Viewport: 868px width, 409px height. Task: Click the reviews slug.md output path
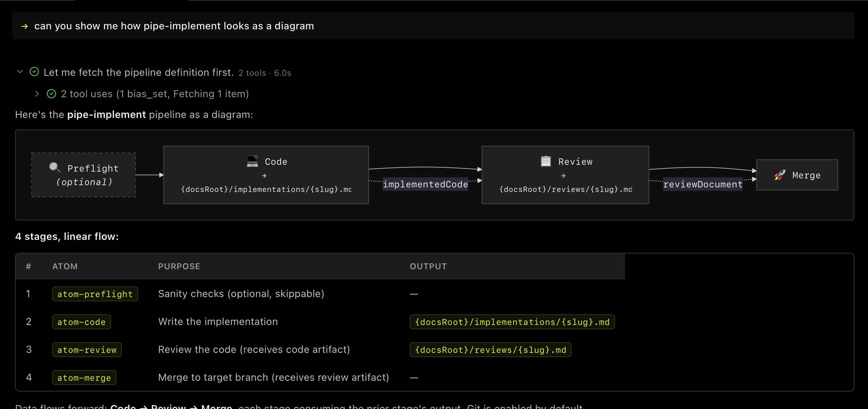pos(490,350)
